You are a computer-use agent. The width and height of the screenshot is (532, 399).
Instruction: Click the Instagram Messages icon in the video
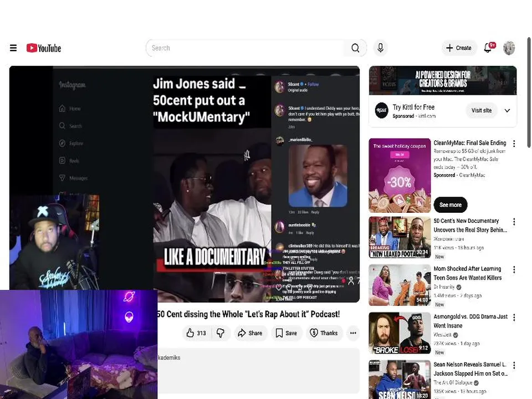point(62,178)
